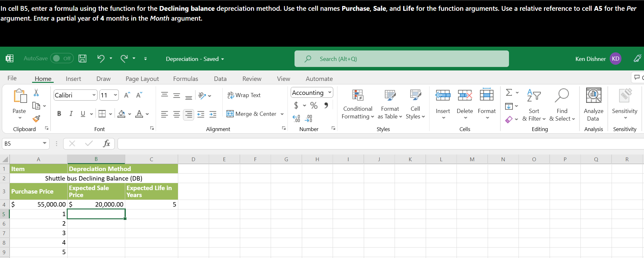
Task: Open the Accounting number format dropdown
Action: [x=330, y=92]
